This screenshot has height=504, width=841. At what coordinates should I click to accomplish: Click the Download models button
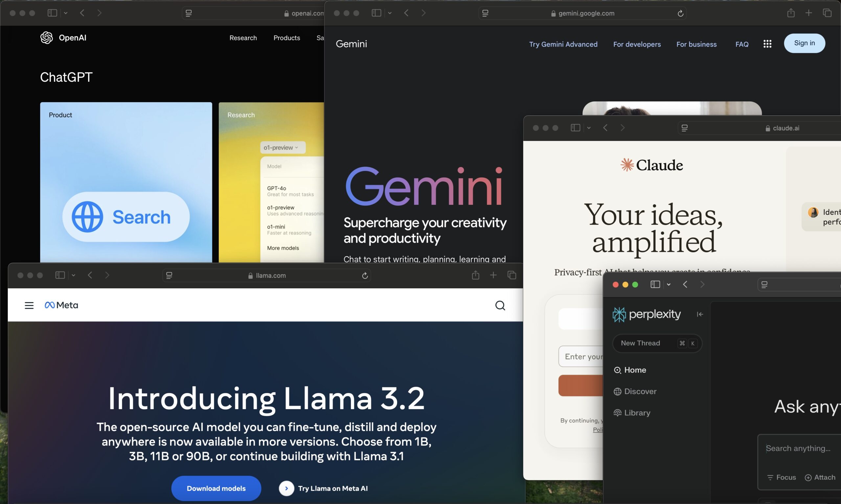[216, 488]
